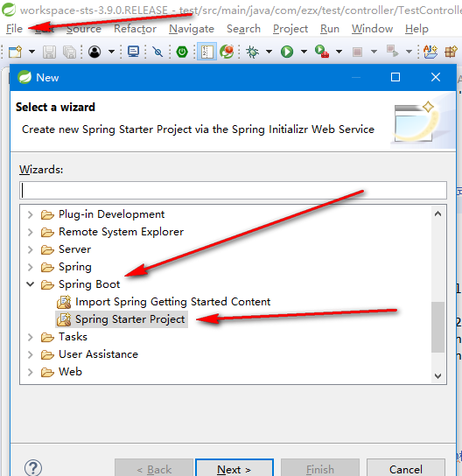This screenshot has height=476, width=462.
Task: Click the Import Getting Started Content icon
Action: 64,302
